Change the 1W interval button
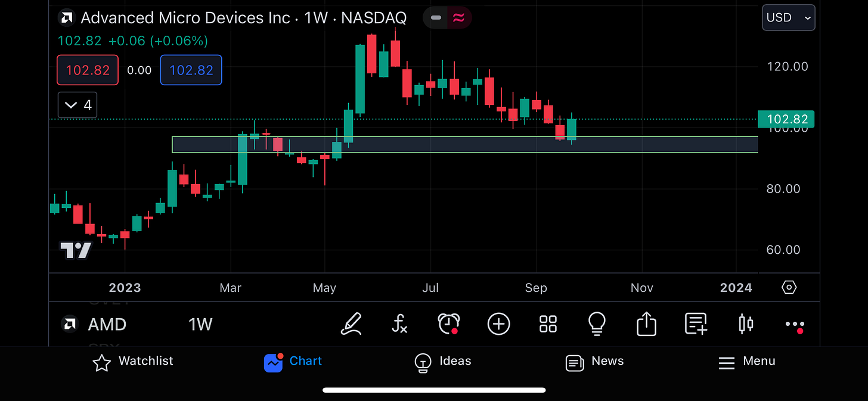The height and width of the screenshot is (401, 868). (200, 325)
